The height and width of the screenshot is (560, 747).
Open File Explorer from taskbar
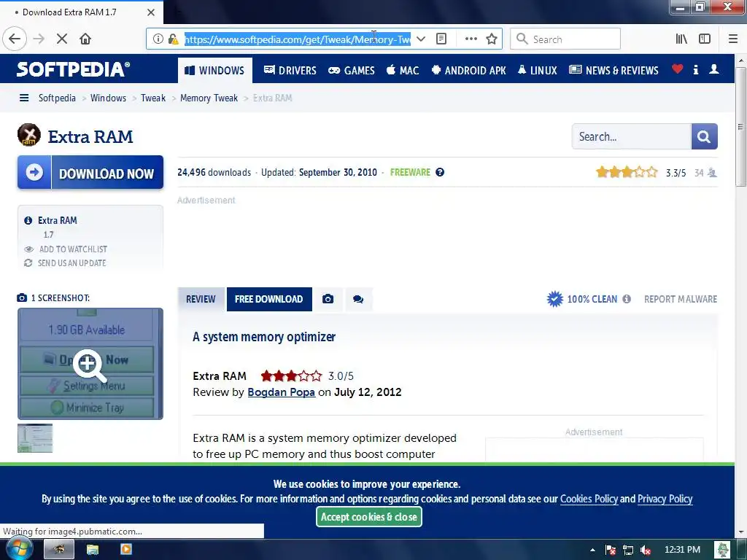coord(93,550)
